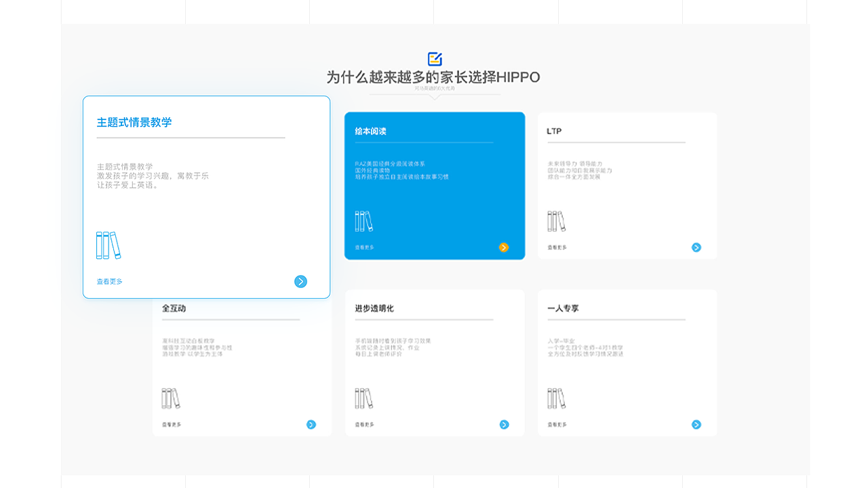Image resolution: width=868 pixels, height=488 pixels.
Task: Click the heading 为什么越来越多的家长选择HIPPO
Action: pyautogui.click(x=433, y=77)
